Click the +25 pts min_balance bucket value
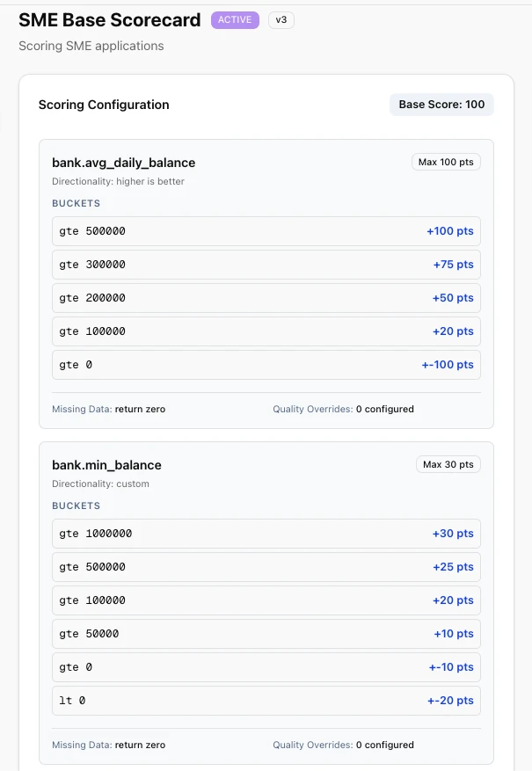532x771 pixels. 453,567
